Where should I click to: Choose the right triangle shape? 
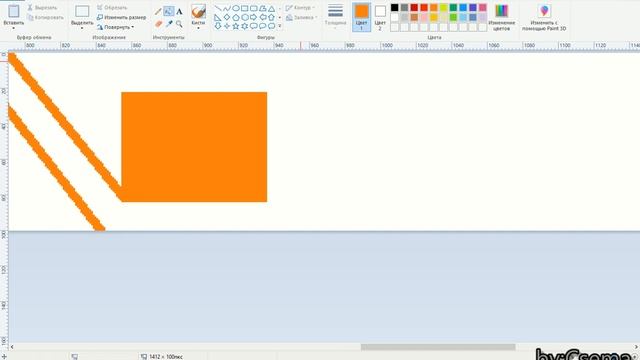[x=218, y=17]
